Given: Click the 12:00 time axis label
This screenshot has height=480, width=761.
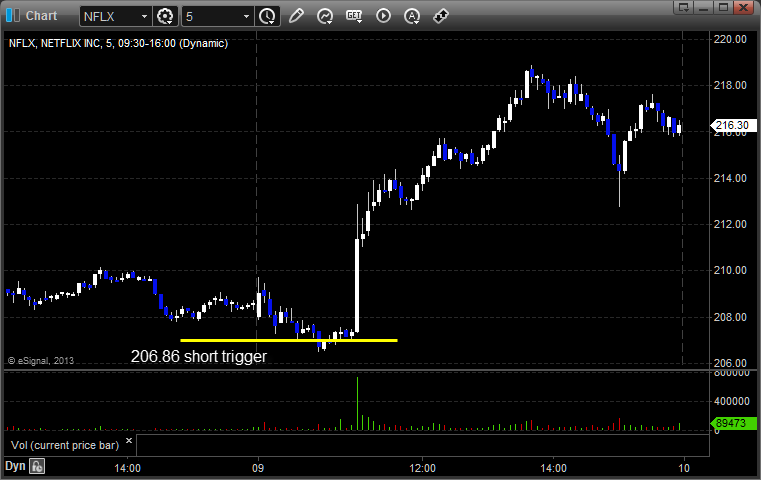Looking at the screenshot, I should [x=422, y=468].
